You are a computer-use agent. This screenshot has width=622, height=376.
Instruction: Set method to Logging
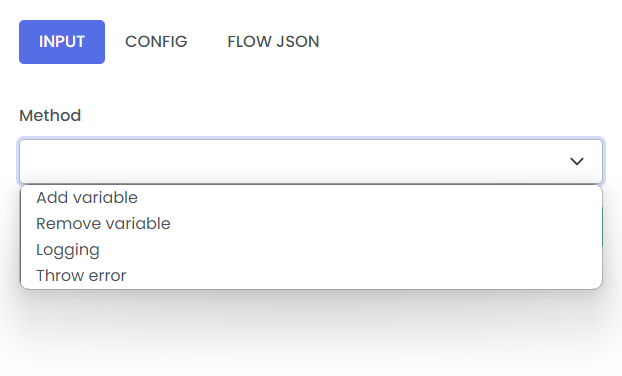point(311,250)
